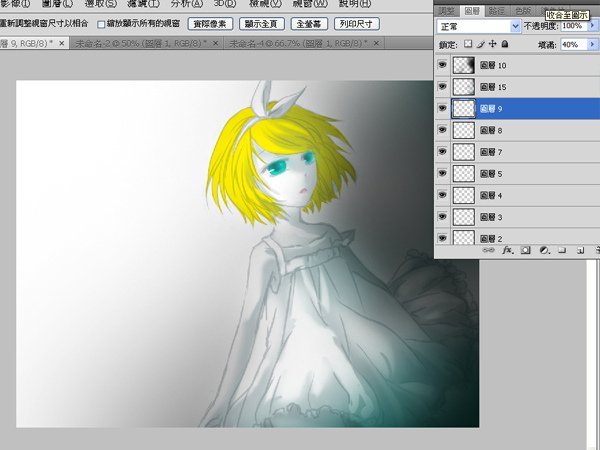This screenshot has width=600, height=450.
Task: Click the lock position move icon
Action: 492,44
